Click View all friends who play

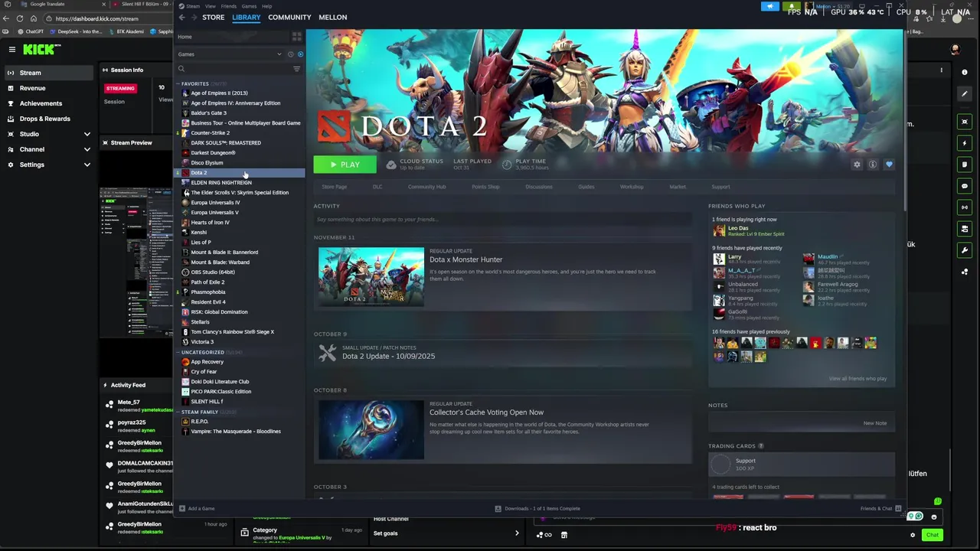click(x=857, y=379)
